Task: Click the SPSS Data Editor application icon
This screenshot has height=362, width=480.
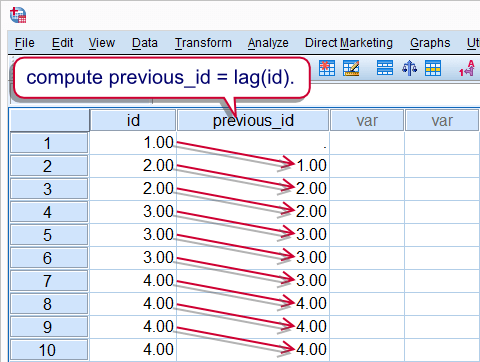Action: 18,15
